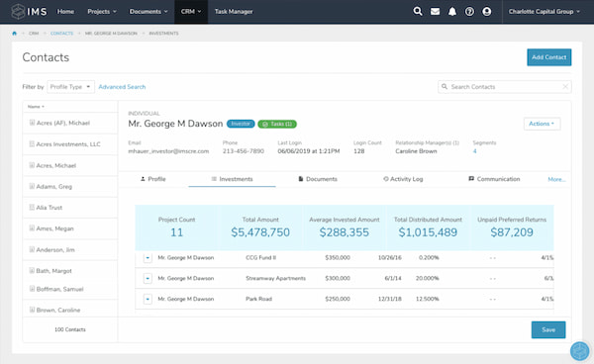Screen dimensions: 594x364
Task: Click the Caroline Brown relationship manager name
Action: tap(416, 151)
